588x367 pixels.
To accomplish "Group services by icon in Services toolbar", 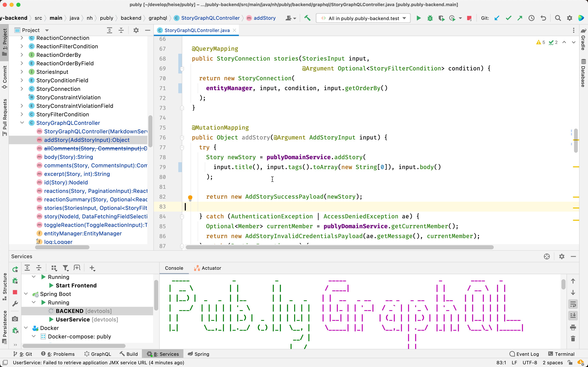I will point(54,268).
